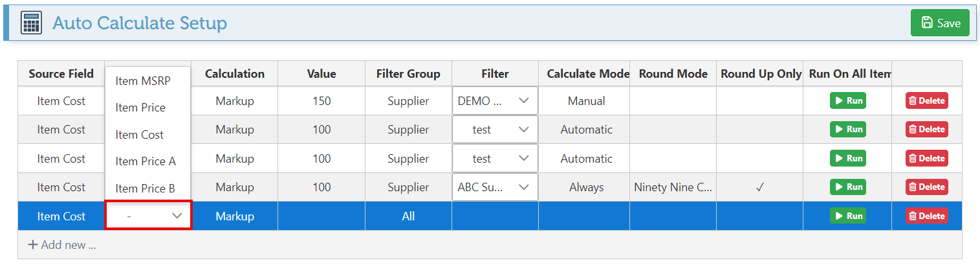This screenshot has width=980, height=267.
Task: Delete the first row with Value 150
Action: tap(926, 101)
